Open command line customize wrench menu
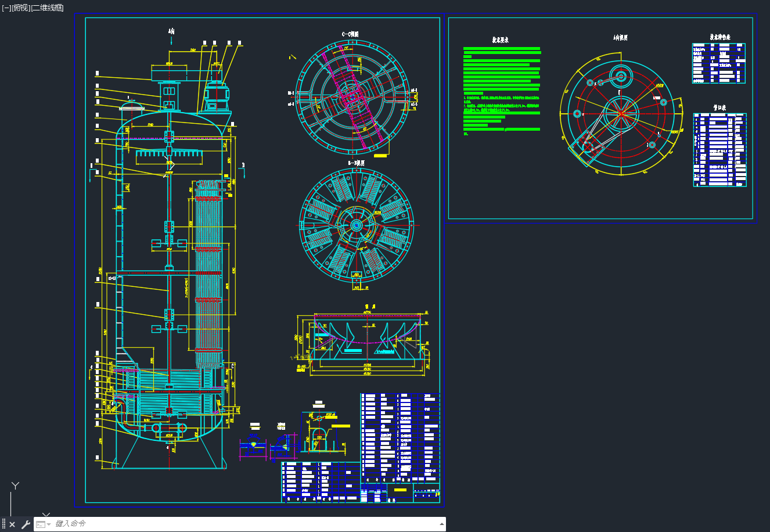This screenshot has width=770, height=532. (26, 524)
